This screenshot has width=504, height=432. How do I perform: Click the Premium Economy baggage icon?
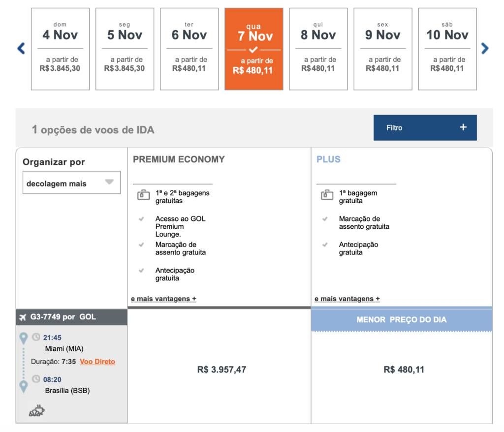point(143,195)
